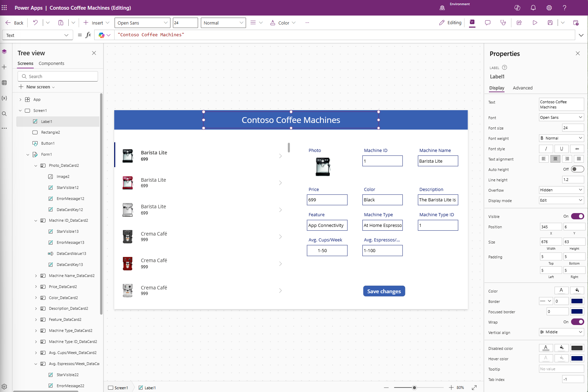Click the fit to screen expand icon
Viewport: 588px width, 392px height.
point(474,388)
